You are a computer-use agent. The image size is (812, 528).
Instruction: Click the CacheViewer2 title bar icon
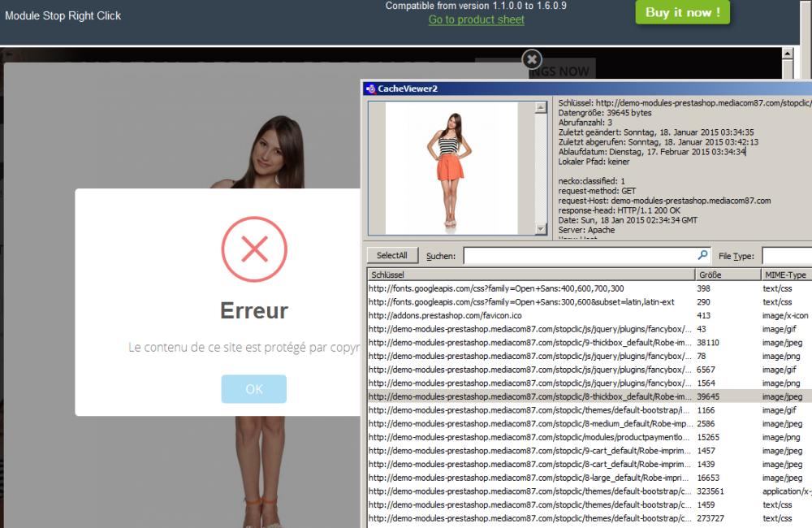click(370, 89)
